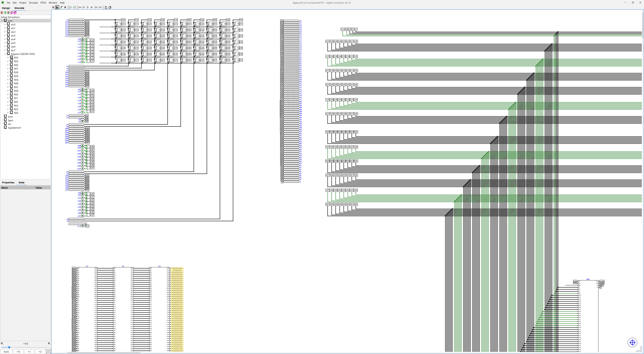Screen dimensions: 644x354
Task: Add an XOR gate from toolbar
Action: click(x=92, y=8)
